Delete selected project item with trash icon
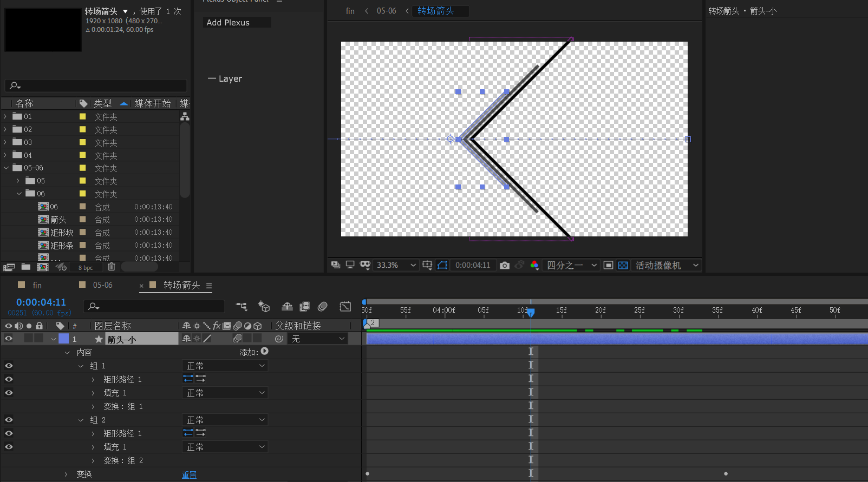The image size is (868, 482). (x=112, y=267)
